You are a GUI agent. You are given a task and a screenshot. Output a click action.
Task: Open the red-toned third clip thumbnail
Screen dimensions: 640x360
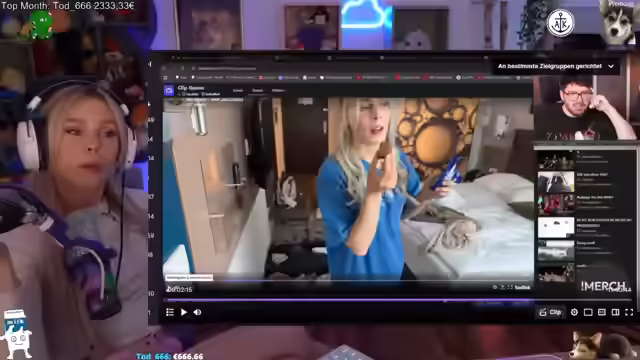point(556,205)
